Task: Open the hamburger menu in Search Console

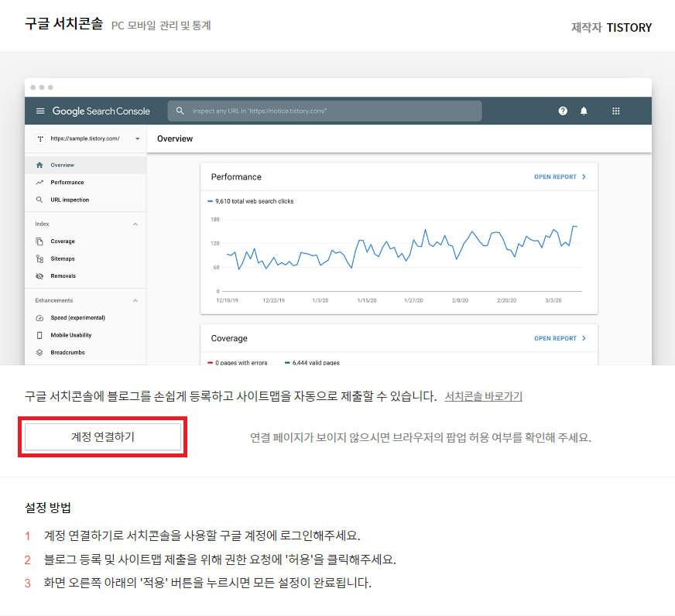Action: pyautogui.click(x=40, y=111)
